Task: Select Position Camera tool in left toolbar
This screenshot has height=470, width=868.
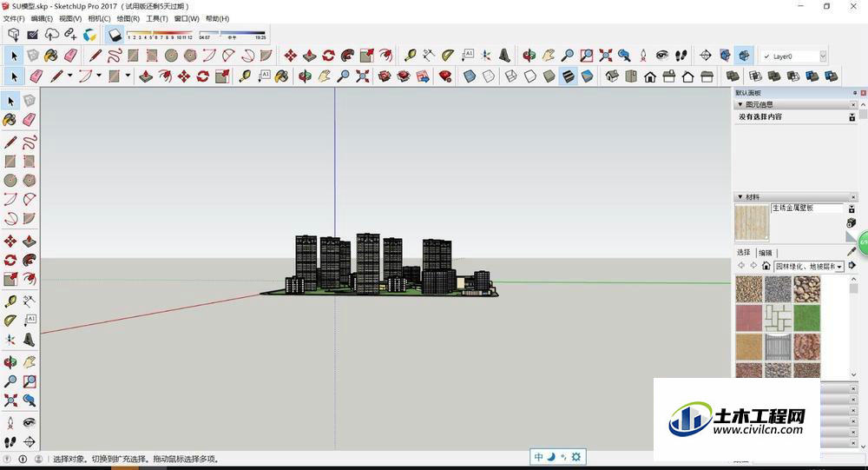Action: (x=10, y=423)
